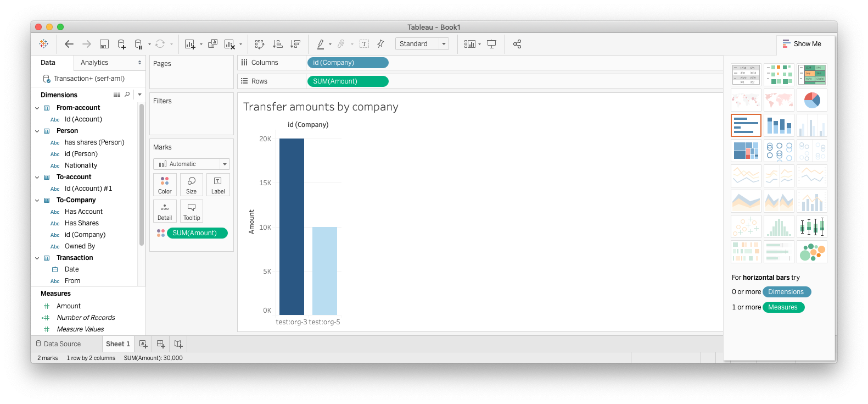Click the search icon in Dimensions pane
This screenshot has width=868, height=404.
point(127,95)
